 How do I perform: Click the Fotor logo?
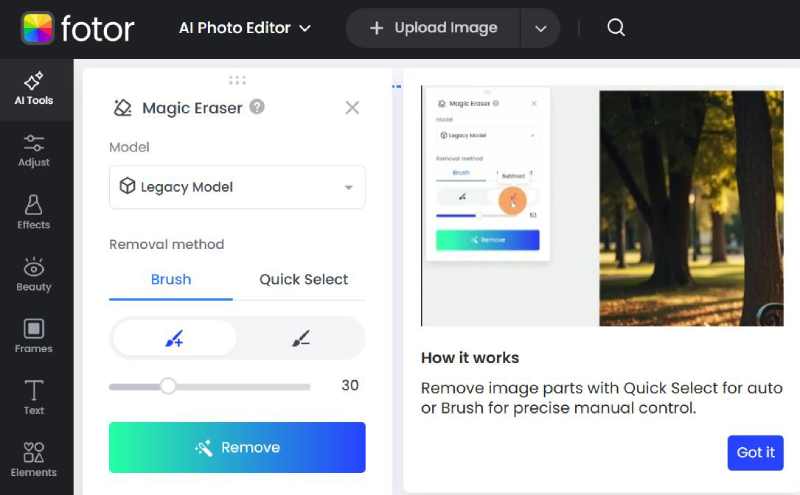(x=78, y=28)
